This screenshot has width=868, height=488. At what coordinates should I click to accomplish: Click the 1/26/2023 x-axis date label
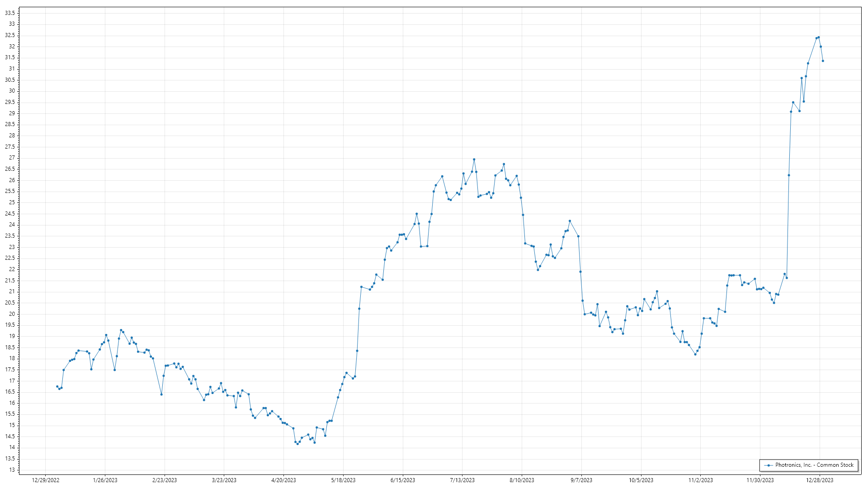(x=105, y=480)
